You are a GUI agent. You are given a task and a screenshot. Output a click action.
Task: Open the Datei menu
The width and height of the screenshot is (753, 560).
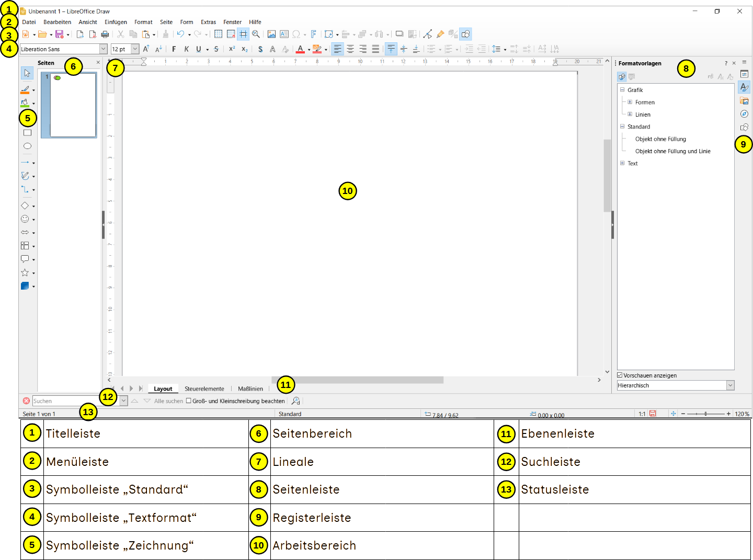29,22
